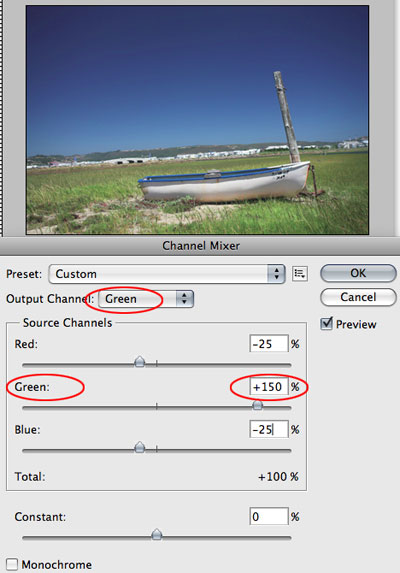Viewport: 400px width, 573px height.
Task: Click the Preset dropdown stepper arrows
Action: click(276, 274)
